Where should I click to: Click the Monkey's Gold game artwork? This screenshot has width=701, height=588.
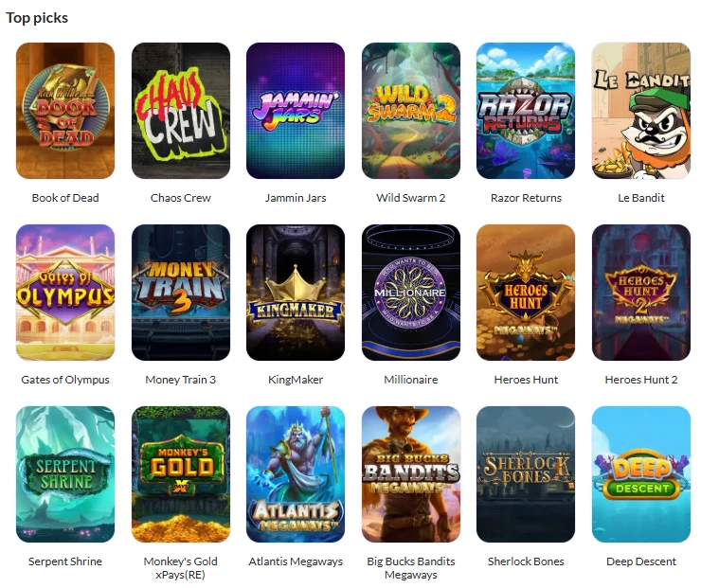click(x=181, y=474)
